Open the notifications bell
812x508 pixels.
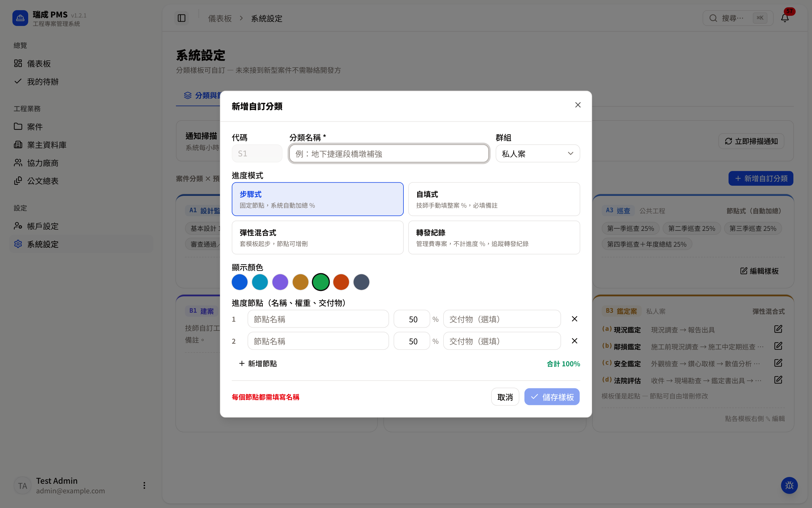(x=785, y=18)
